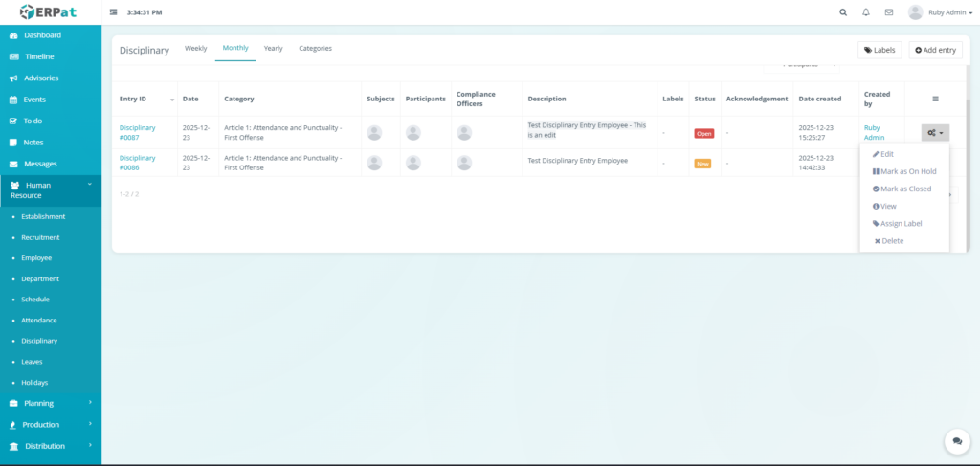
Task: Click the search magnifier icon in header
Action: pyautogui.click(x=843, y=12)
